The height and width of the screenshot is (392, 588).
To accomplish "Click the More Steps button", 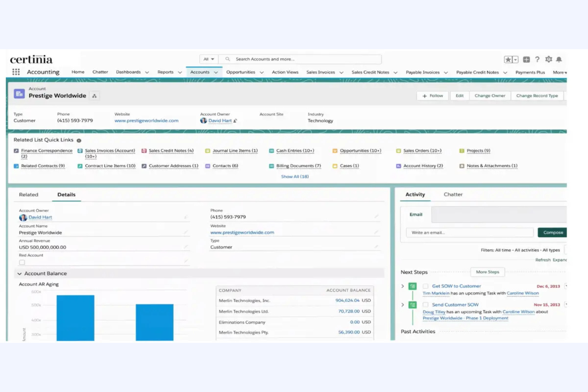I will pyautogui.click(x=487, y=272).
